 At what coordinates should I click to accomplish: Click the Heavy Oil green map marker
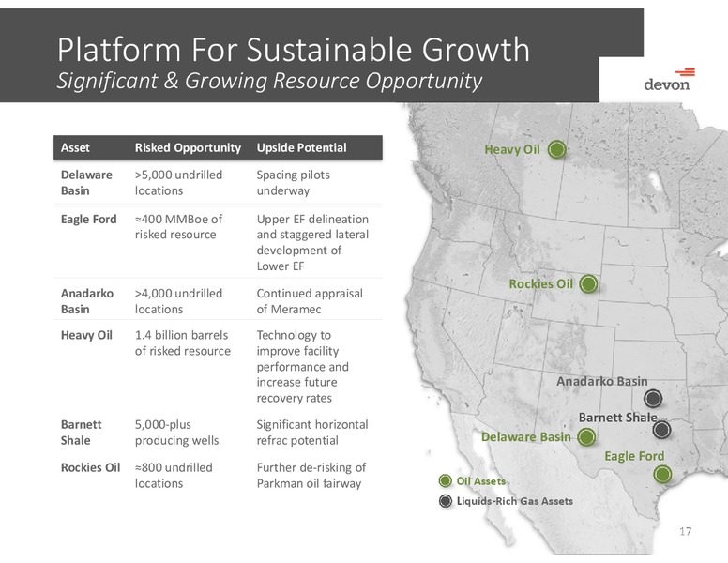[x=556, y=149]
